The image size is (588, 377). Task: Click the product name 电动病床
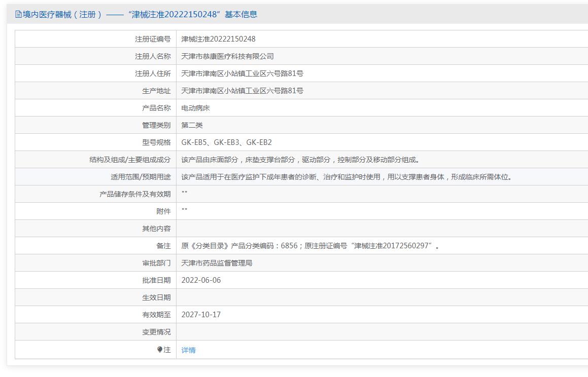[x=195, y=108]
